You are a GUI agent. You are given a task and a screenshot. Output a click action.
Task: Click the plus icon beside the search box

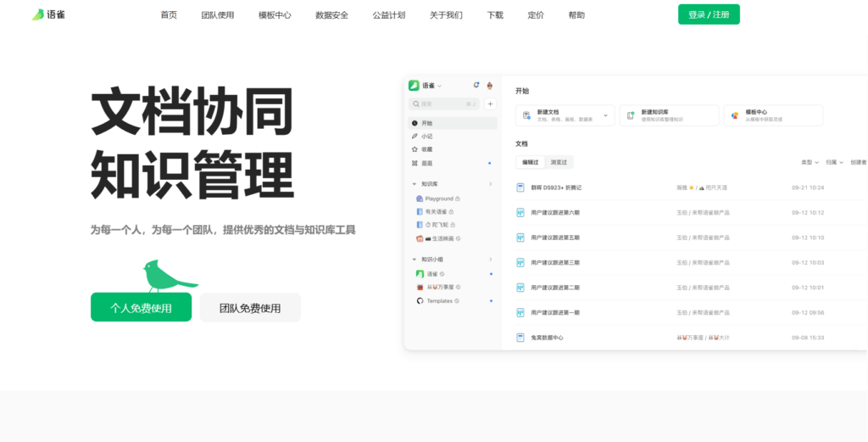pyautogui.click(x=490, y=104)
